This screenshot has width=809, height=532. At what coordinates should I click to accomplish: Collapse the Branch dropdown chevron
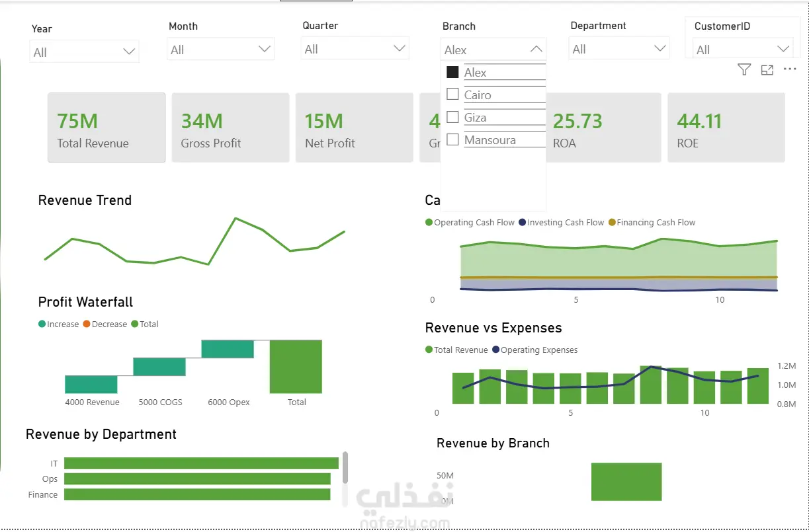tap(536, 50)
